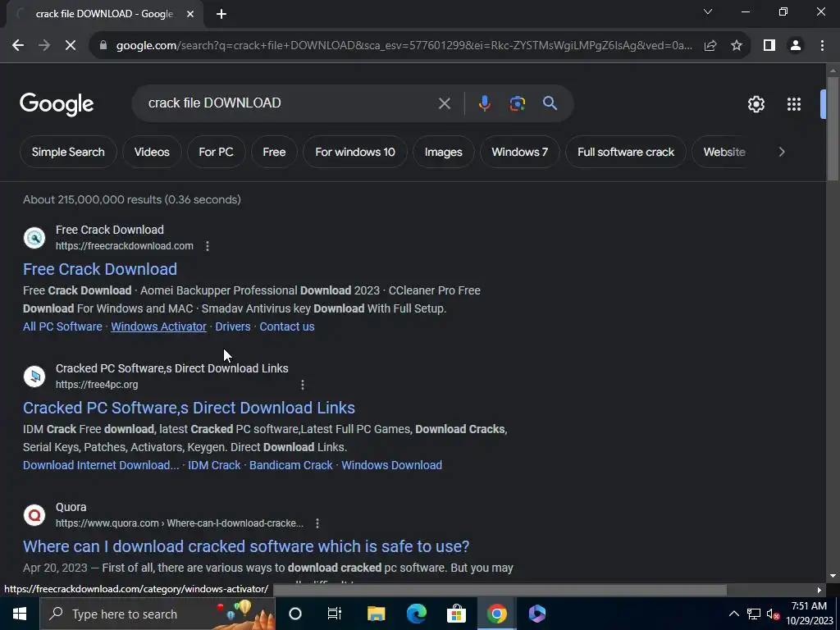The width and height of the screenshot is (840, 630).
Task: Click the magnifier search button
Action: [x=550, y=103]
